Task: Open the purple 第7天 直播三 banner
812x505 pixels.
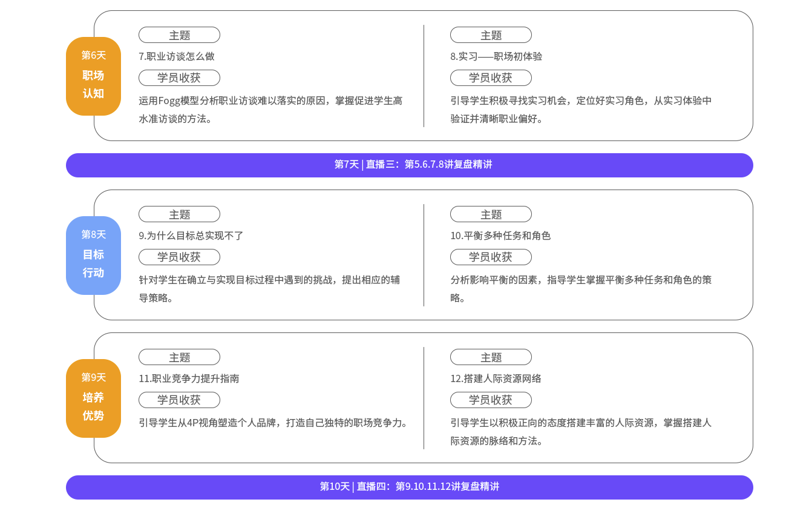Action: point(410,165)
